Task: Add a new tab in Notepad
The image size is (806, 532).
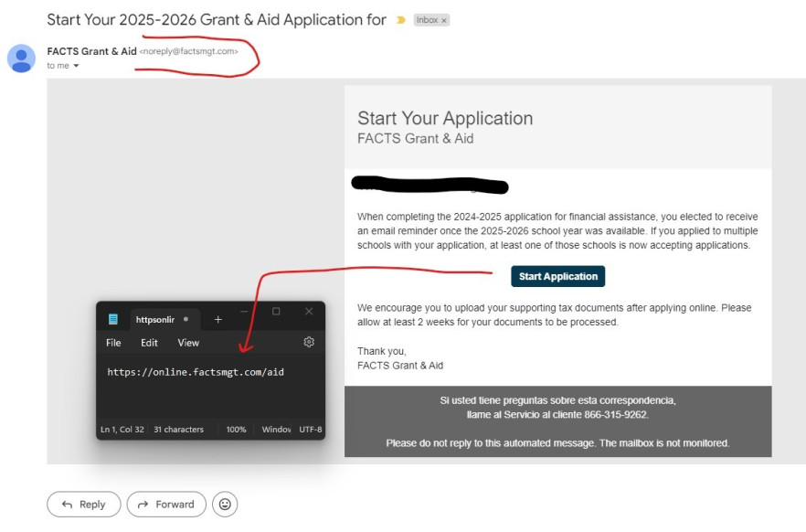Action: point(217,320)
